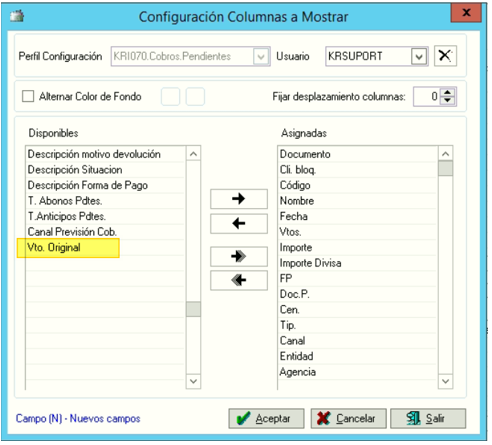Viewport: 492px width, 445px height.
Task: Click up arrow of Disponibles scrollbar
Action: click(x=193, y=154)
